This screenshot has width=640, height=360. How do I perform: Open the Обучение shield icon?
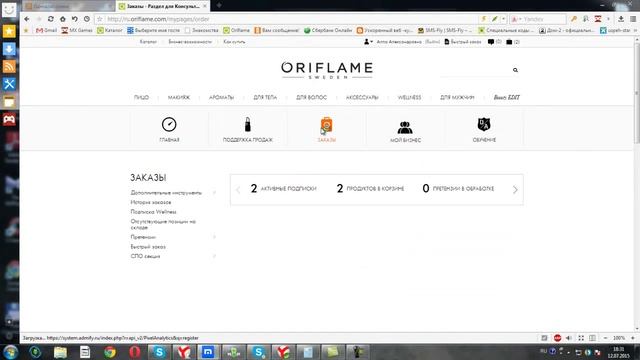(x=484, y=124)
